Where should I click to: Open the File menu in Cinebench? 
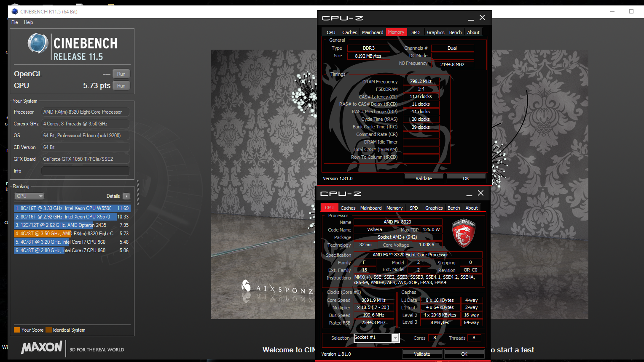tap(15, 22)
